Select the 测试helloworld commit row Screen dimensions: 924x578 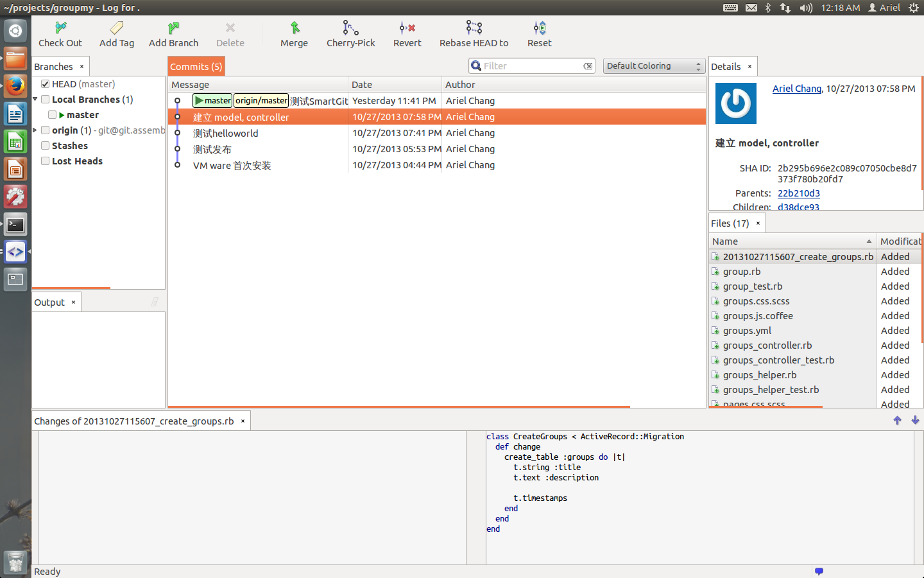pos(437,133)
